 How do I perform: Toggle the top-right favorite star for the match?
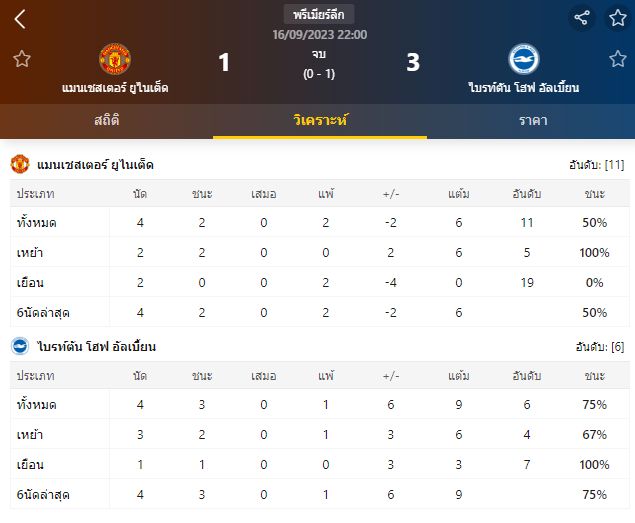tap(617, 18)
